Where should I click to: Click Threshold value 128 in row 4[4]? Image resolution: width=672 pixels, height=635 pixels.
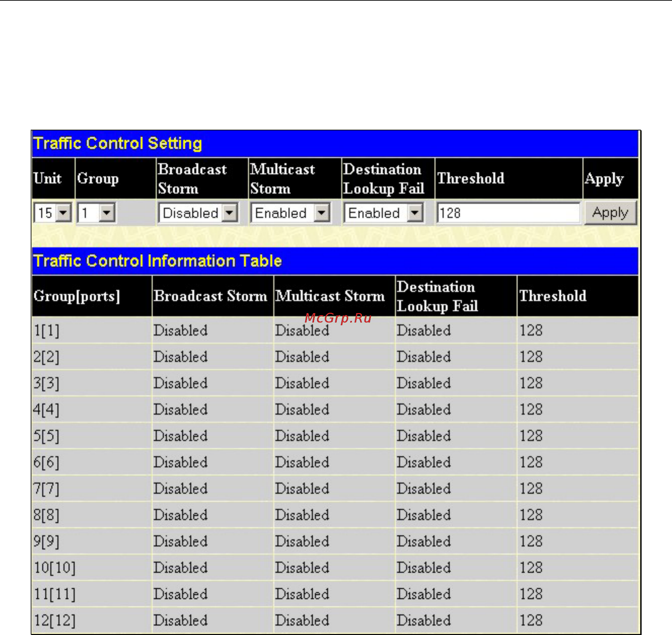coord(531,409)
